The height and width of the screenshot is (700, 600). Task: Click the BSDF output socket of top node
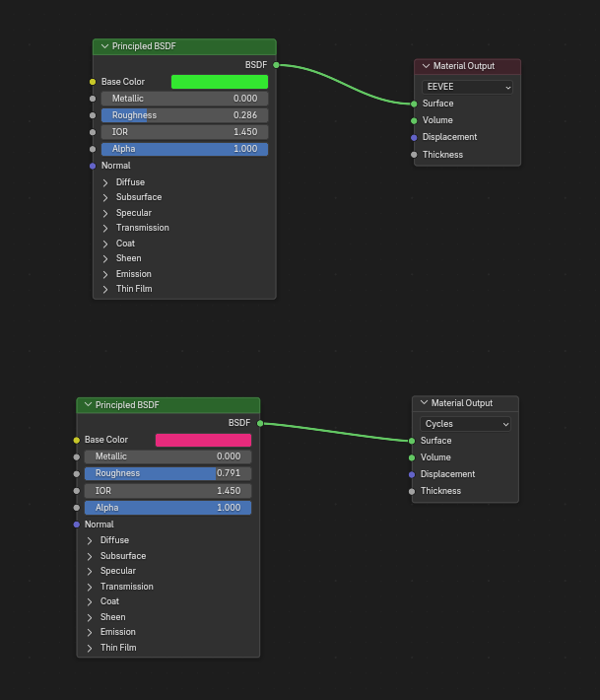click(276, 65)
